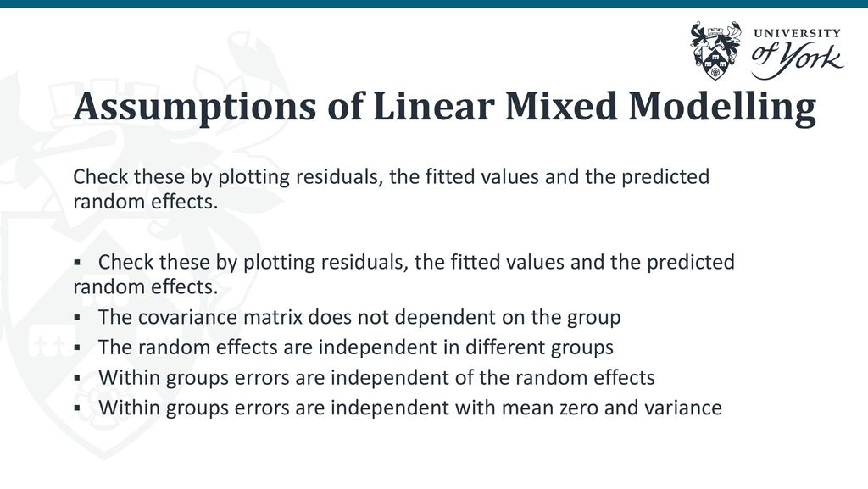This screenshot has height=489, width=868.
Task: Click the University of York crest icon
Action: (715, 51)
